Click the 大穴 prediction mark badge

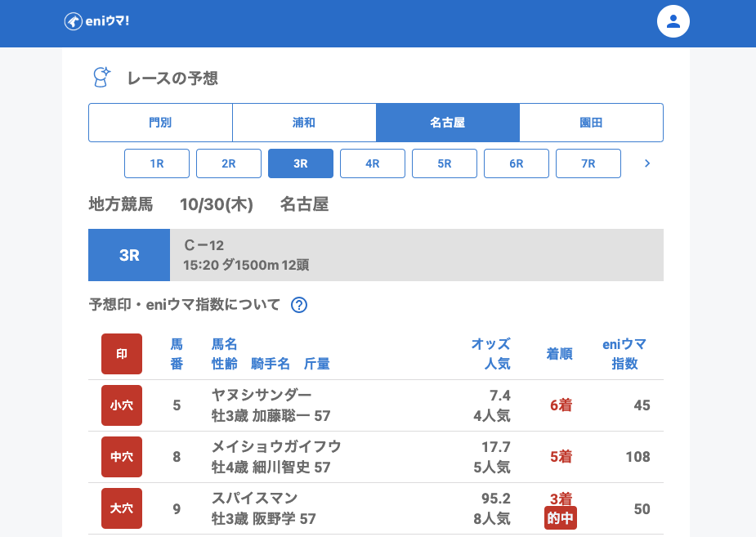(122, 508)
